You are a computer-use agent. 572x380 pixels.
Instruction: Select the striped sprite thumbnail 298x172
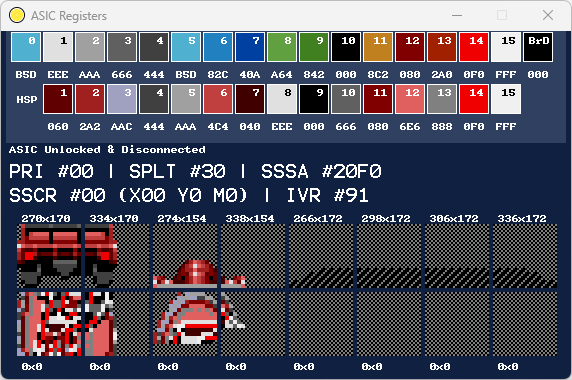click(x=389, y=256)
